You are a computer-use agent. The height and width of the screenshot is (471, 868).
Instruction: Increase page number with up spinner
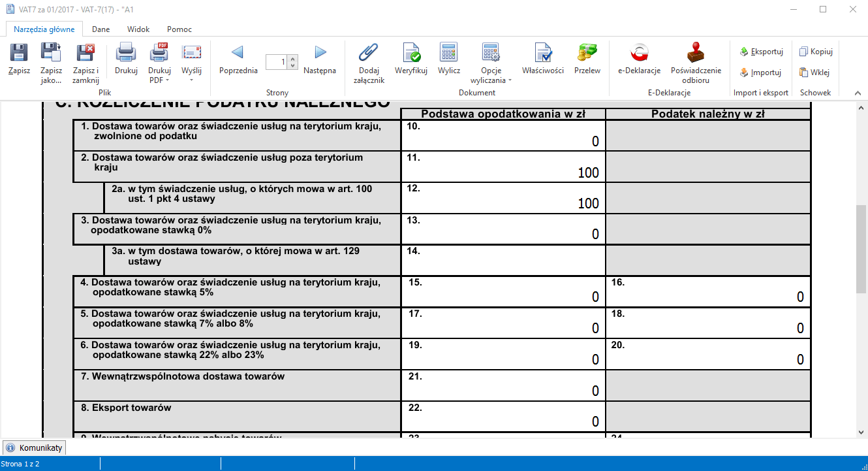point(292,59)
